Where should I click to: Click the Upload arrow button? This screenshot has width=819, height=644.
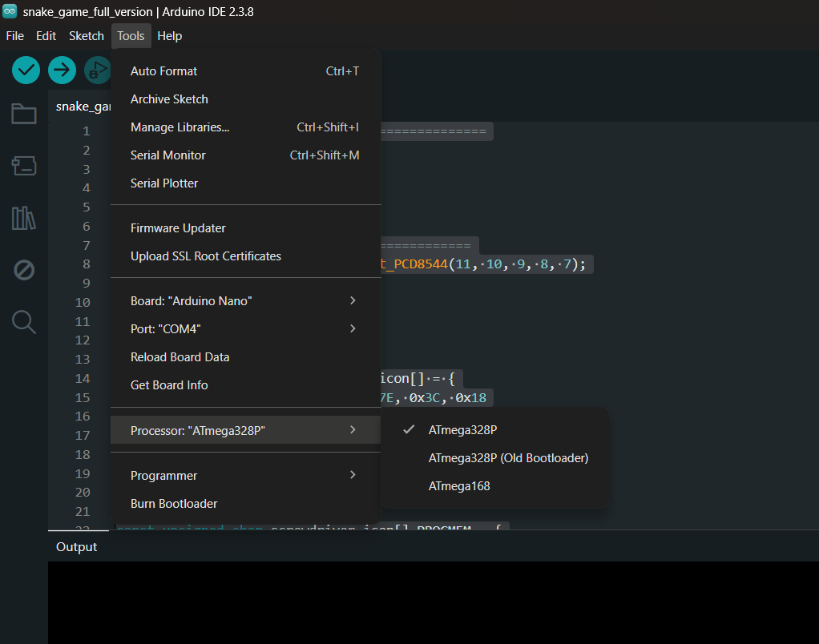point(63,70)
